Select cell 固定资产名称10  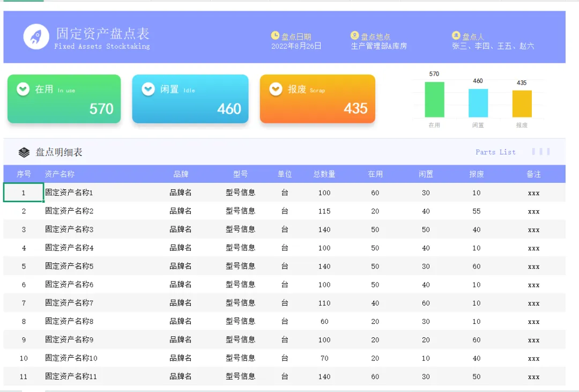point(71,358)
